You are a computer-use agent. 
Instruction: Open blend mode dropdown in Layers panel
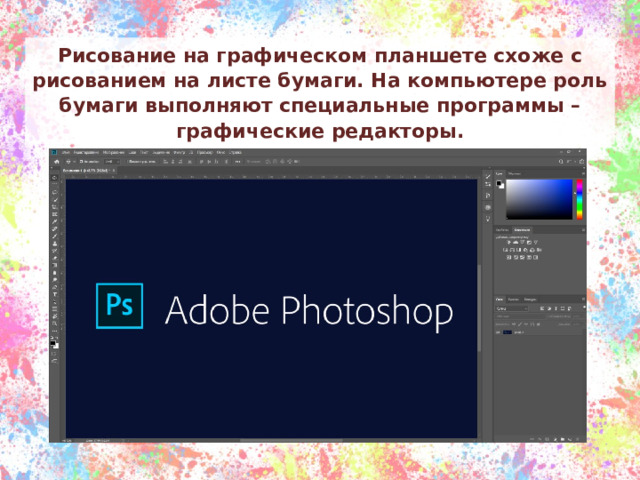(x=520, y=316)
